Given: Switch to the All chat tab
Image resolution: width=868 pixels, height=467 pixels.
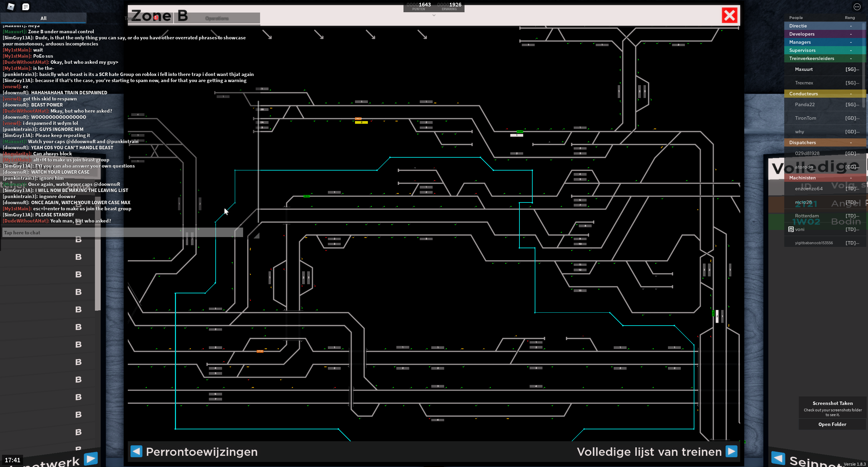Looking at the screenshot, I should (x=43, y=18).
